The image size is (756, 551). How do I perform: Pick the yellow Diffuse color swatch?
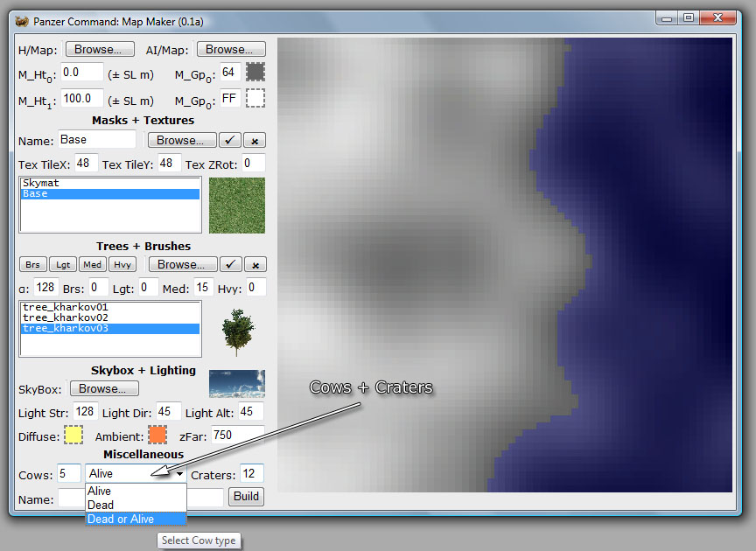pyautogui.click(x=73, y=435)
